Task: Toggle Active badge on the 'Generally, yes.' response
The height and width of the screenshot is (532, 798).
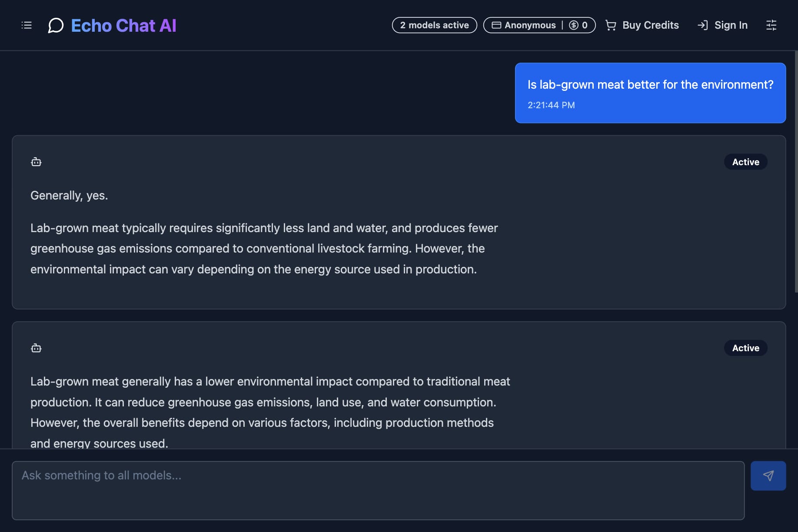Action: click(x=745, y=162)
